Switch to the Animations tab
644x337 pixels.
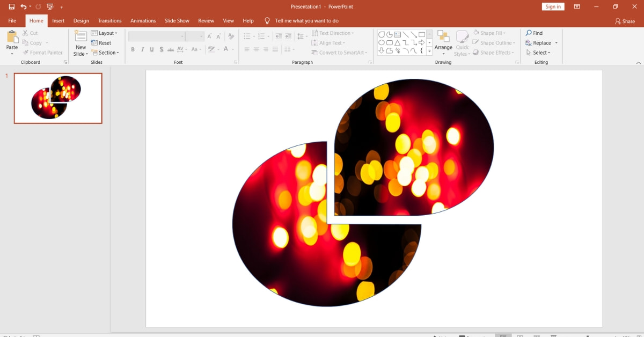click(x=143, y=20)
